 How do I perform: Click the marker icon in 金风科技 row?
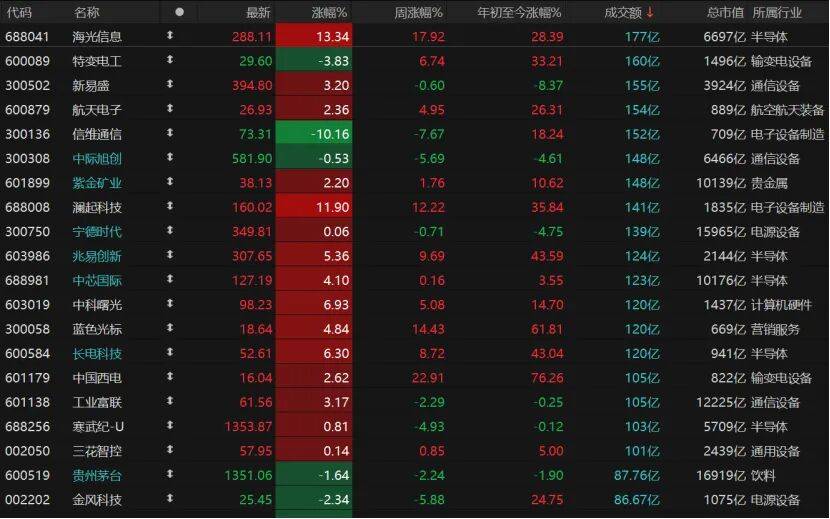[x=170, y=499]
